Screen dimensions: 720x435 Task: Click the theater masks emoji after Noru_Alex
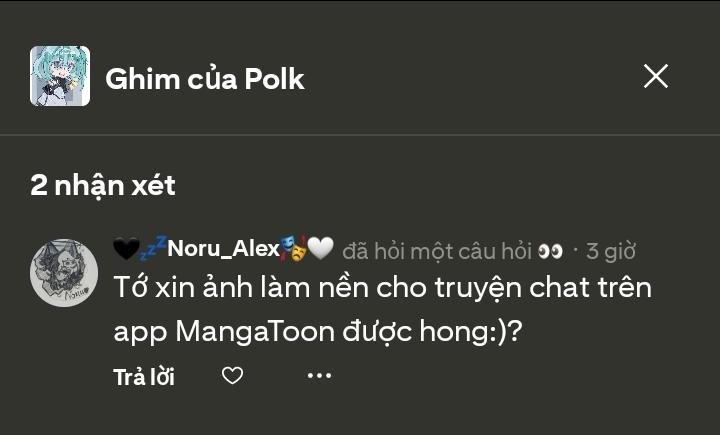point(293,249)
